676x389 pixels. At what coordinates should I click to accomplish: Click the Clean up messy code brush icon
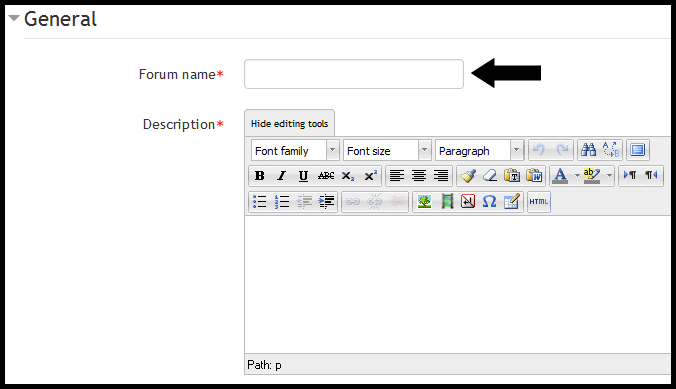pos(468,176)
